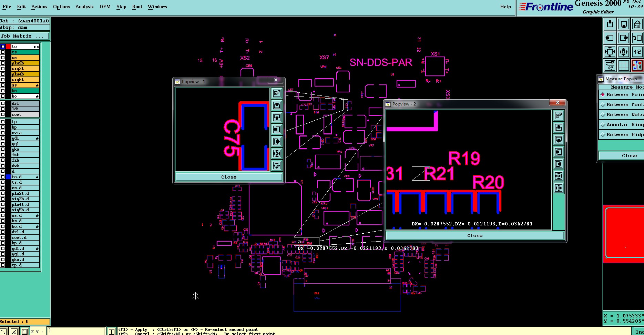This screenshot has height=335, width=644.
Task: Popview 1: click the pan left icon
Action: 277,129
